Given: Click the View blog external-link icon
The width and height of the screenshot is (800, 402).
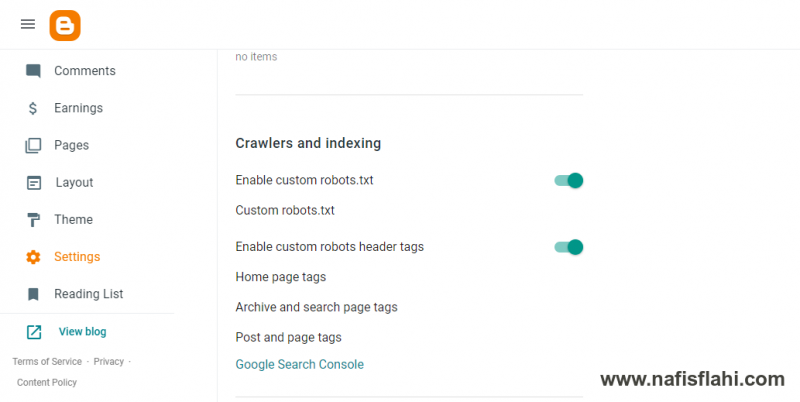Looking at the screenshot, I should 34,332.
